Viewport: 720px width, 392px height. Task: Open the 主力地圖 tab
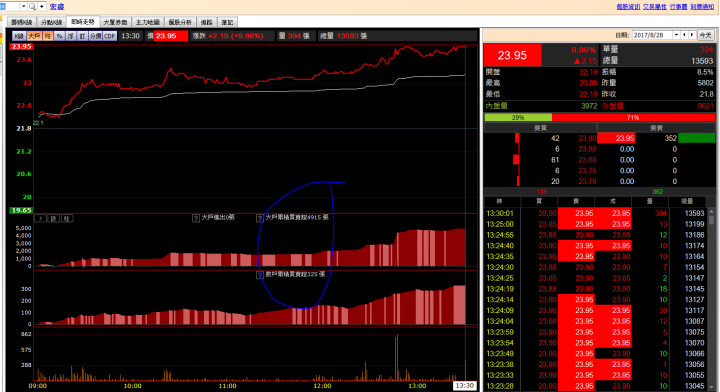[147, 22]
